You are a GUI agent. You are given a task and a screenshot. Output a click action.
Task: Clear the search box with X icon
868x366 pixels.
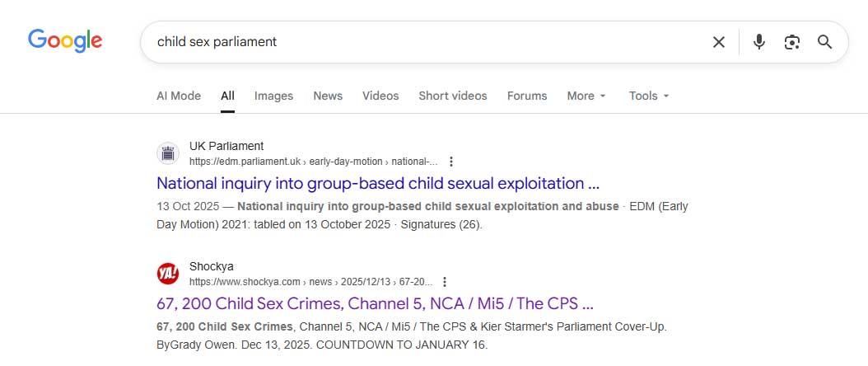[719, 42]
